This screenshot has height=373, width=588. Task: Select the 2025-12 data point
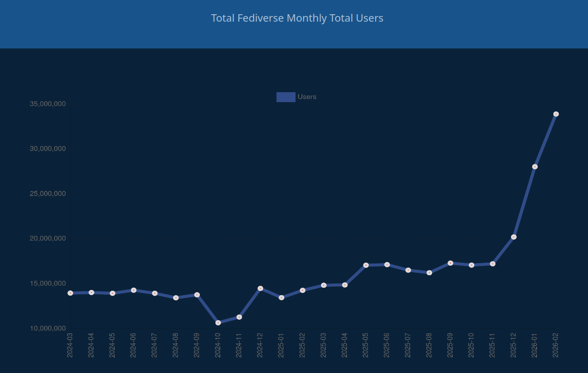[514, 237]
